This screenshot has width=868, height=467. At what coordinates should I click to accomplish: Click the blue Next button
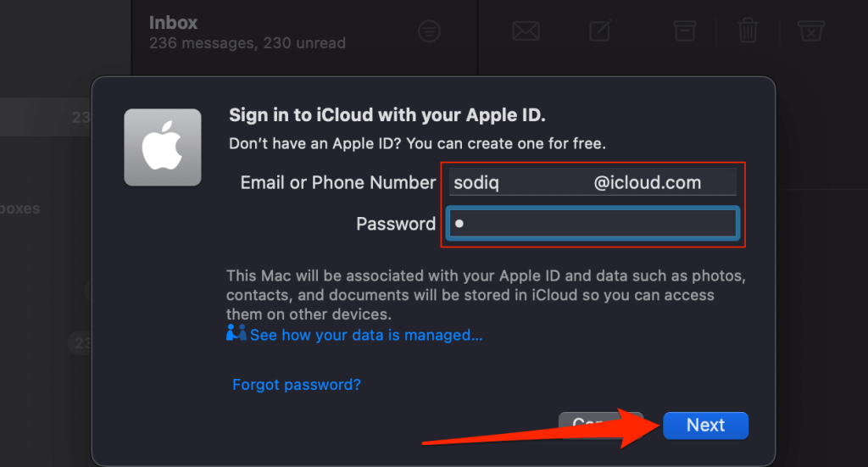pos(705,425)
